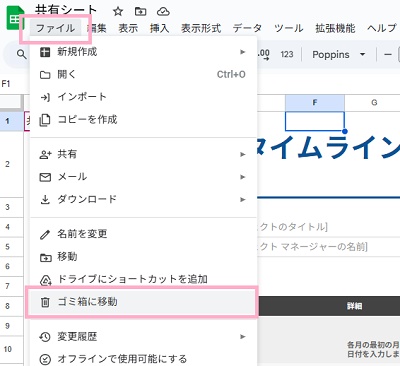Click the Google Sheets home logo
Viewport: 400px width, 366px height.
pos(14,19)
